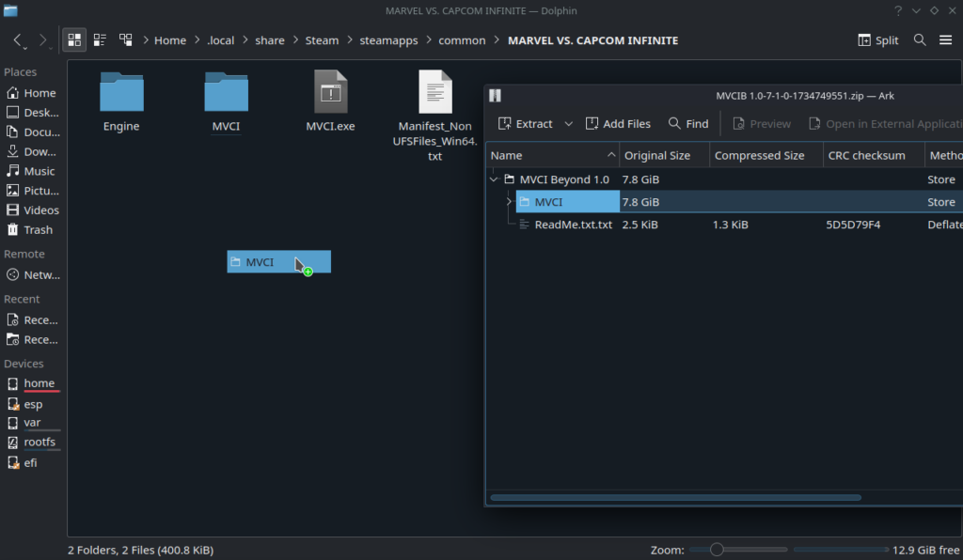Click Add Files button in Ark
Viewport: 963px width, 560px height.
coord(618,124)
